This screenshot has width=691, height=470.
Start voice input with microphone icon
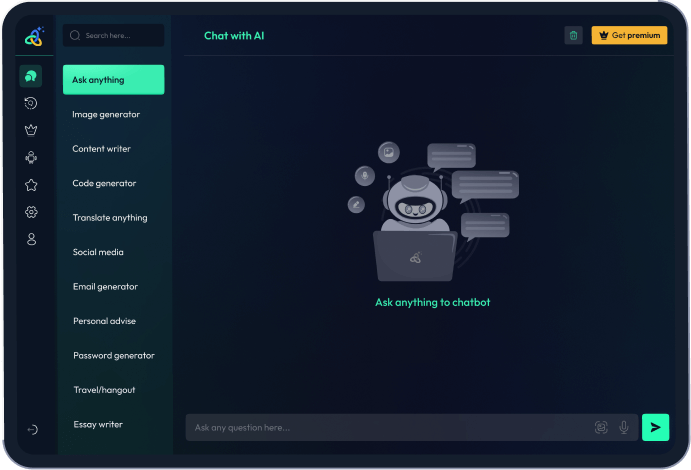pos(624,427)
